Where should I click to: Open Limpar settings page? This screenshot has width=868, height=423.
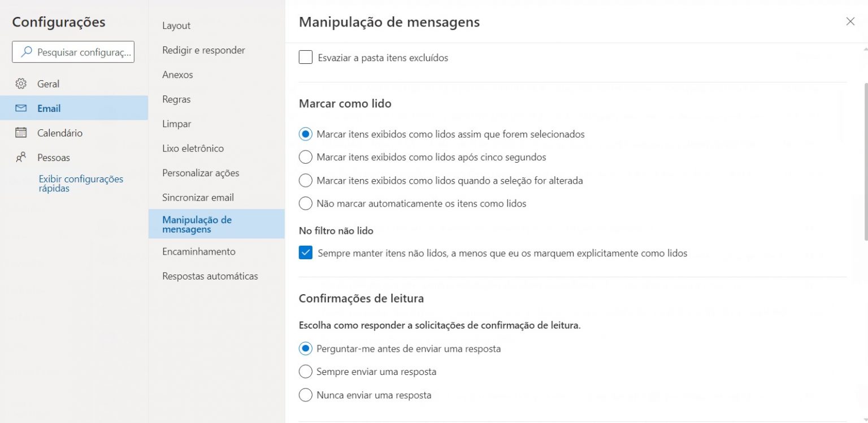[216, 124]
